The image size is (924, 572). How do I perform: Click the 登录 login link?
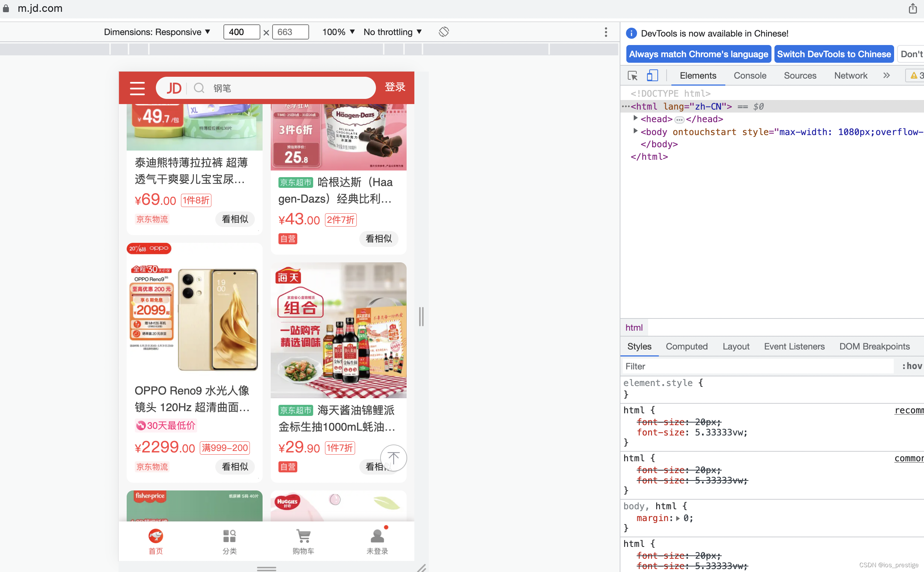pos(394,87)
